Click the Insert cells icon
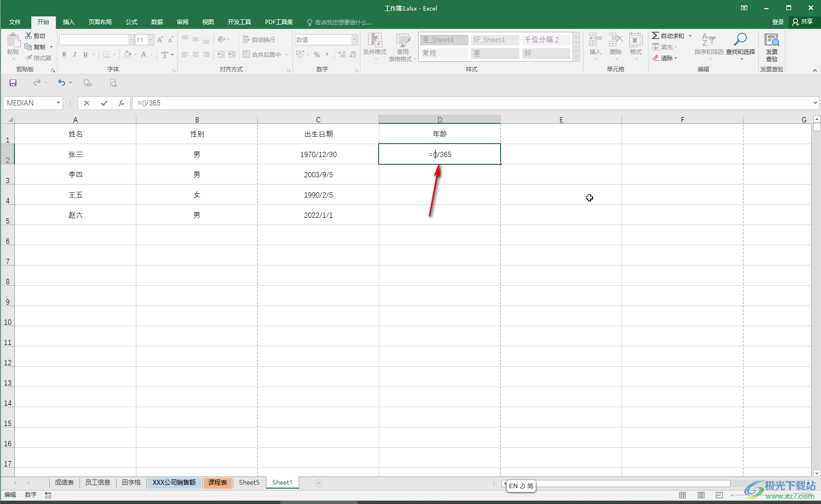 pyautogui.click(x=595, y=40)
